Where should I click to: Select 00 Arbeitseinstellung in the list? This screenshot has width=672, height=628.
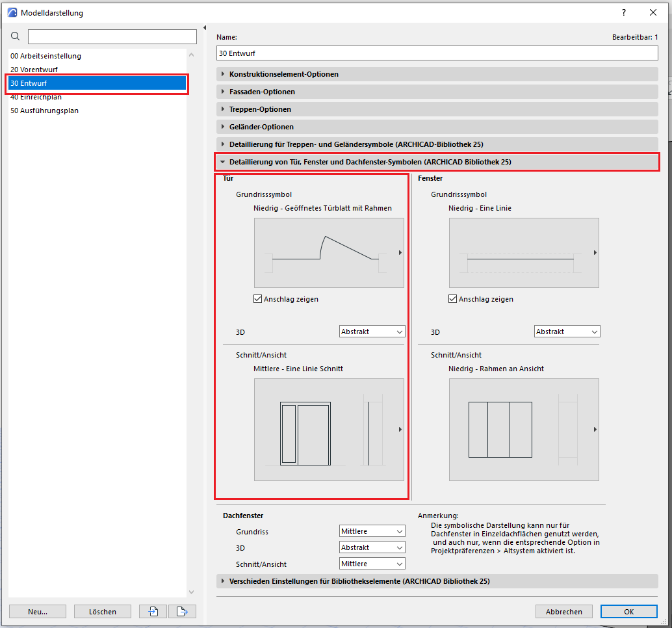(45, 56)
